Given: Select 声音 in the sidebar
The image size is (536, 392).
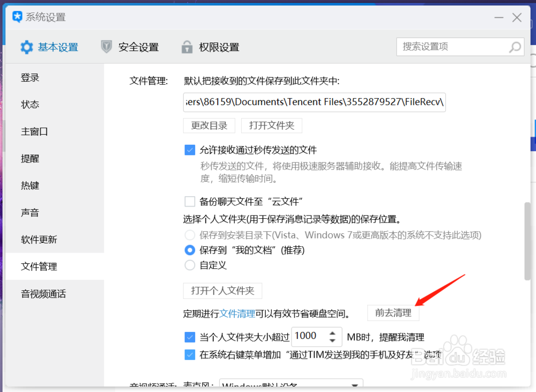Looking at the screenshot, I should click(29, 212).
